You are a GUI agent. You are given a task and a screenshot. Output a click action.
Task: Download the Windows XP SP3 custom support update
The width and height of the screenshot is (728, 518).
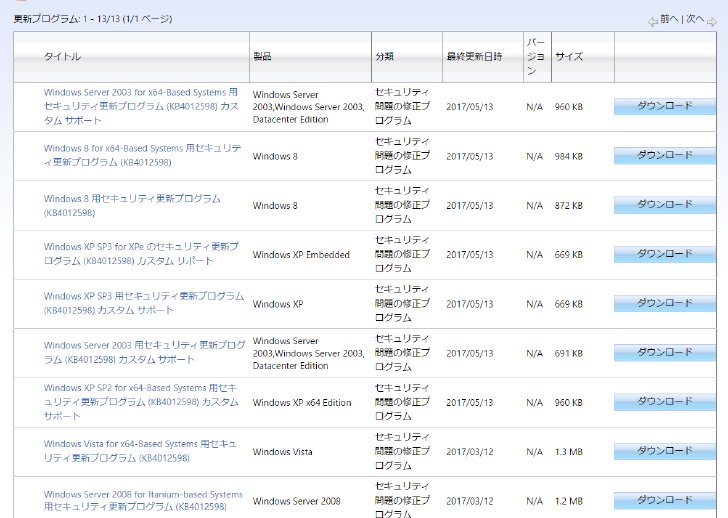[x=664, y=304]
